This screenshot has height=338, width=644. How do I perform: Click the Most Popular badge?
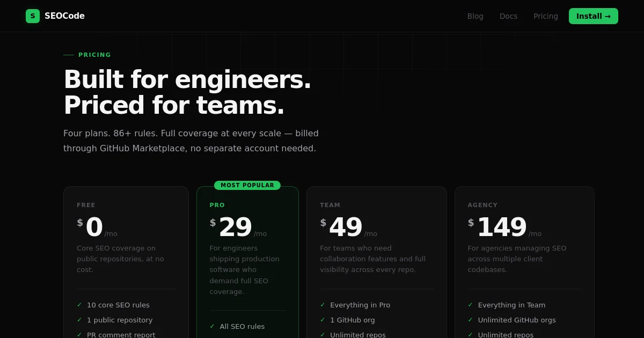247,185
